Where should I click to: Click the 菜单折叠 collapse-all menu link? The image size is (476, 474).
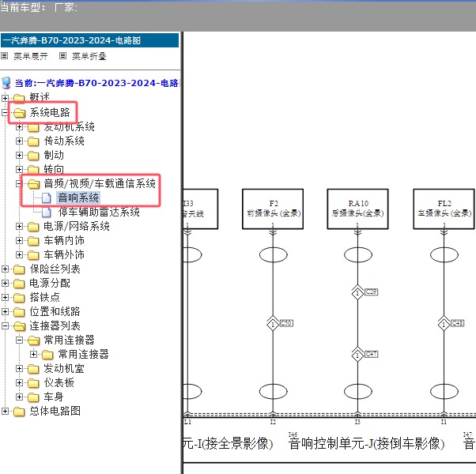tap(89, 56)
